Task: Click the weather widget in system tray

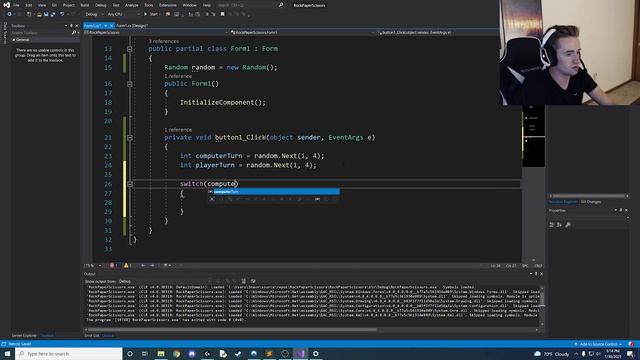Action: tap(551, 354)
